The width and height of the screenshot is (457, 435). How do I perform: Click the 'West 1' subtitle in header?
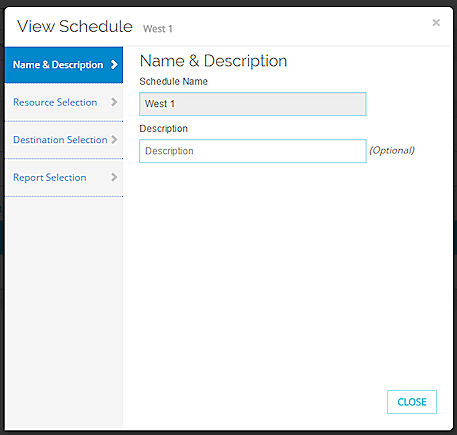(x=158, y=29)
